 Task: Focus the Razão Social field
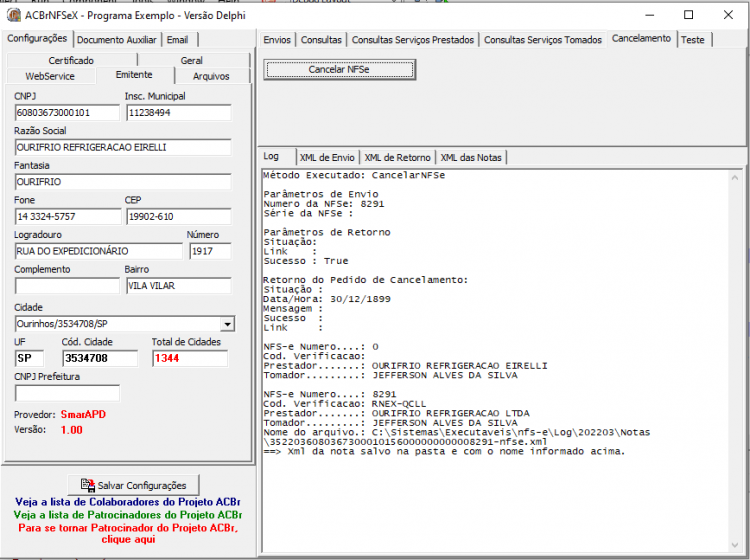(123, 147)
